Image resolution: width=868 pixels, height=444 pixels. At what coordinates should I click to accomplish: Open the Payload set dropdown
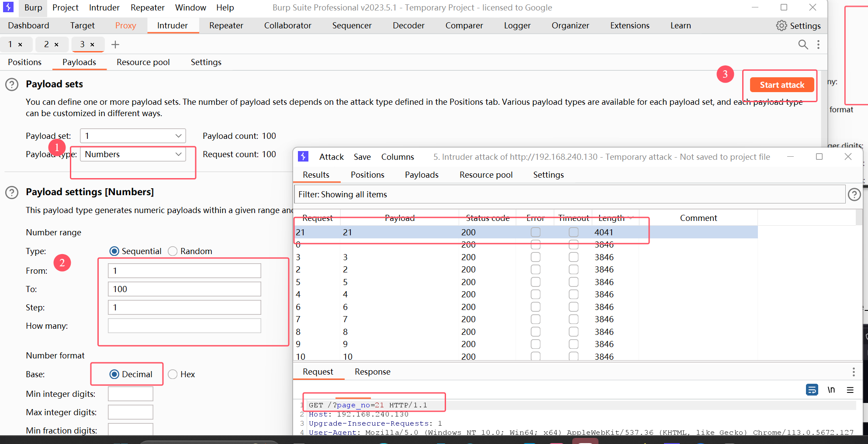click(133, 136)
